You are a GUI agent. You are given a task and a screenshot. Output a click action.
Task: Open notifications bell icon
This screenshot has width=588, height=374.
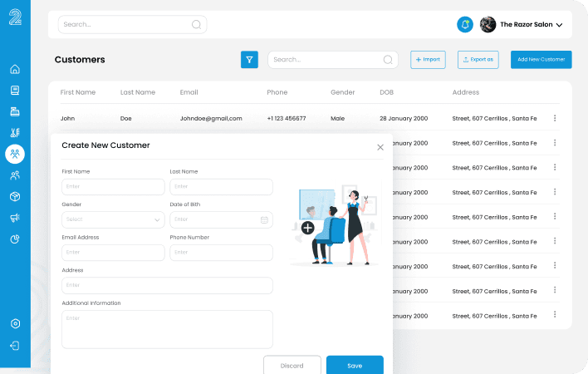point(465,25)
